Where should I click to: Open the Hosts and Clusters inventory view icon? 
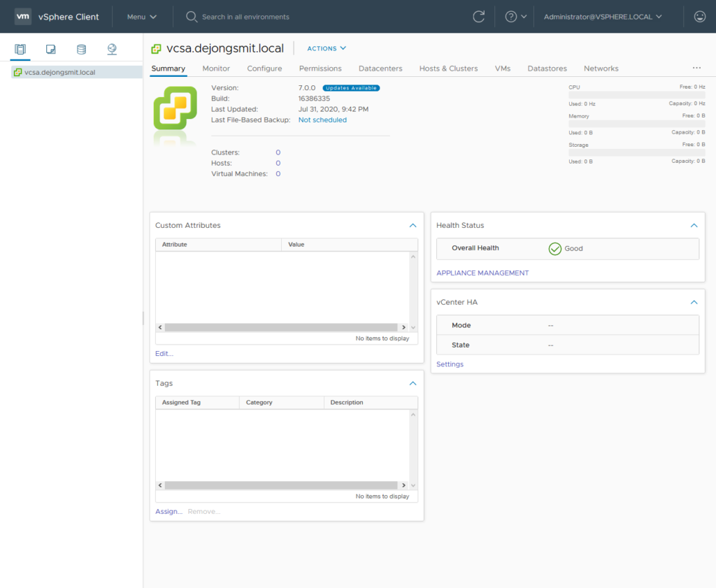pos(20,49)
